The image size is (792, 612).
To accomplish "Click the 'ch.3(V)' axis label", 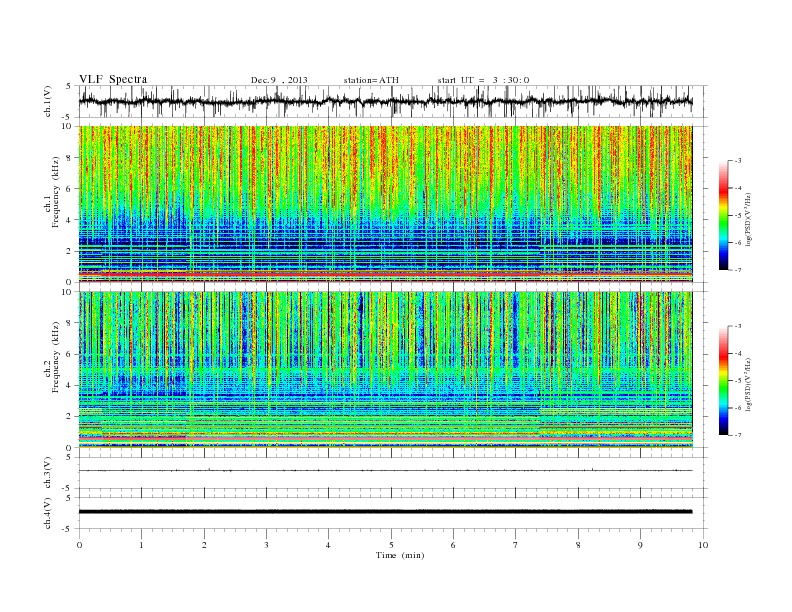I will point(47,473).
